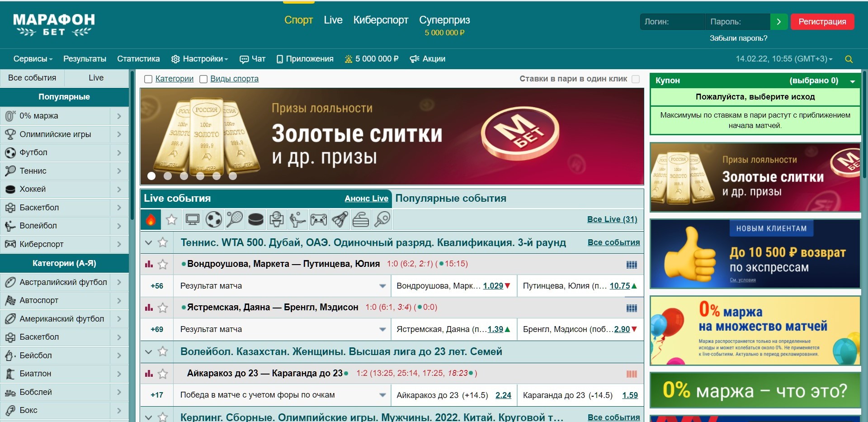Screen dimensions: 868x422
Task: Favorite the Волейбол Казахстан category
Action: pos(163,351)
